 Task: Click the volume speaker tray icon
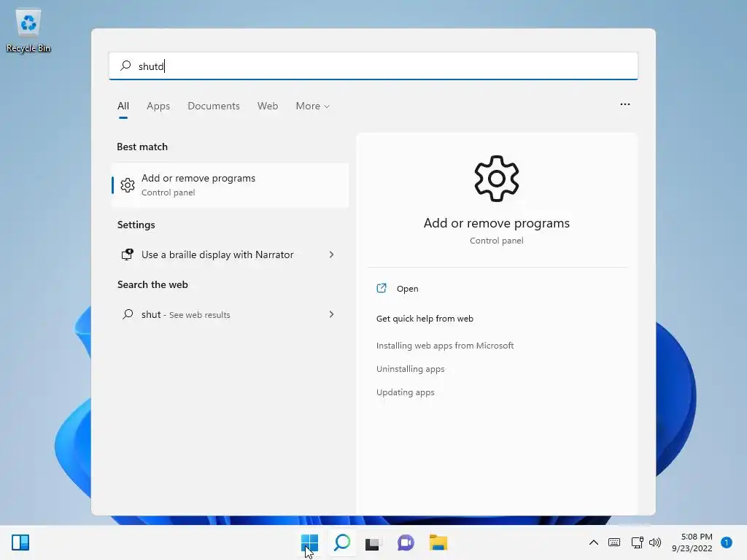pos(655,542)
